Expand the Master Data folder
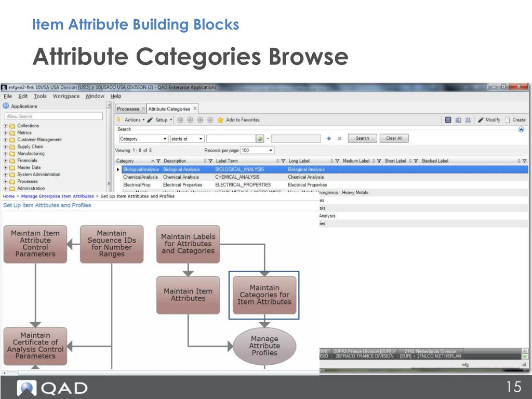 tap(5, 167)
